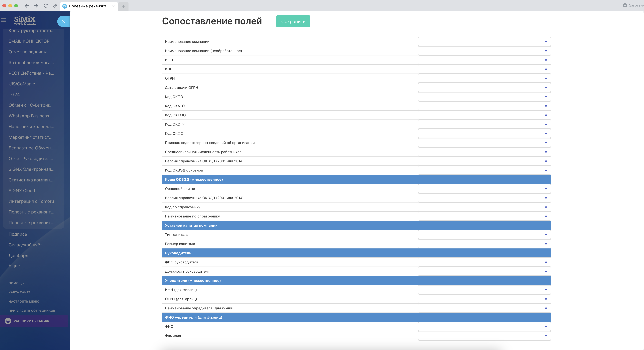The image size is (644, 350).
Task: Select SIGNX Cloud in sidebar
Action: 22,191
